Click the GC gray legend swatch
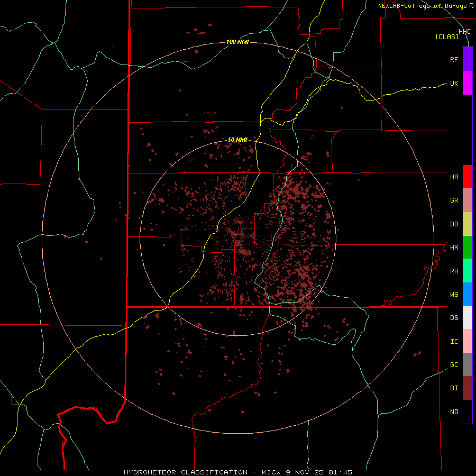The height and width of the screenshot is (476, 476). 467,364
